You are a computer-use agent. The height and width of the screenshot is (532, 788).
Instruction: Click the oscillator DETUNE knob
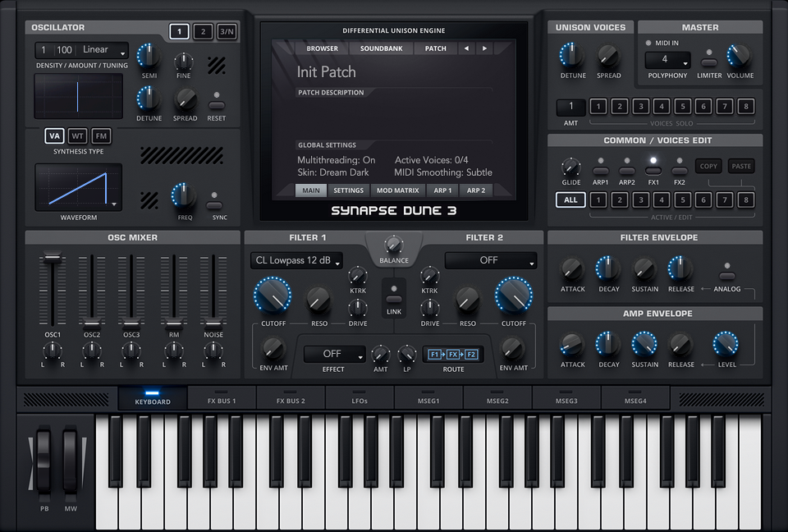[149, 99]
